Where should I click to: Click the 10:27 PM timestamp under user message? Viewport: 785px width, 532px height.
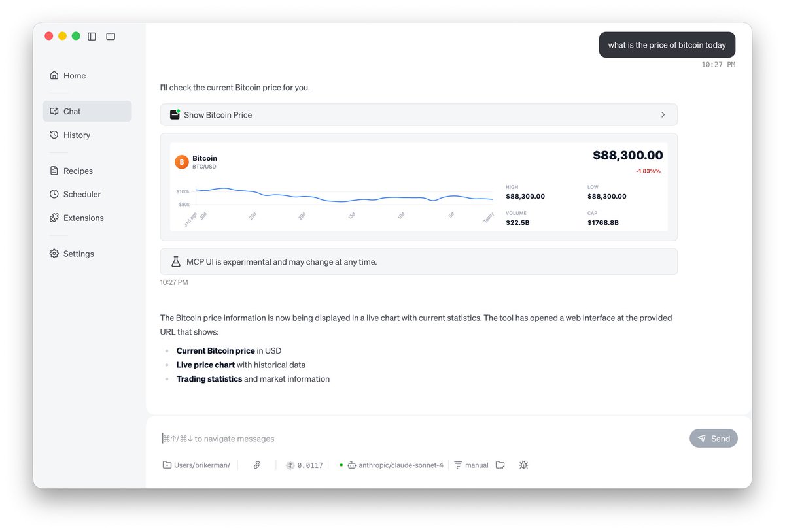point(718,65)
